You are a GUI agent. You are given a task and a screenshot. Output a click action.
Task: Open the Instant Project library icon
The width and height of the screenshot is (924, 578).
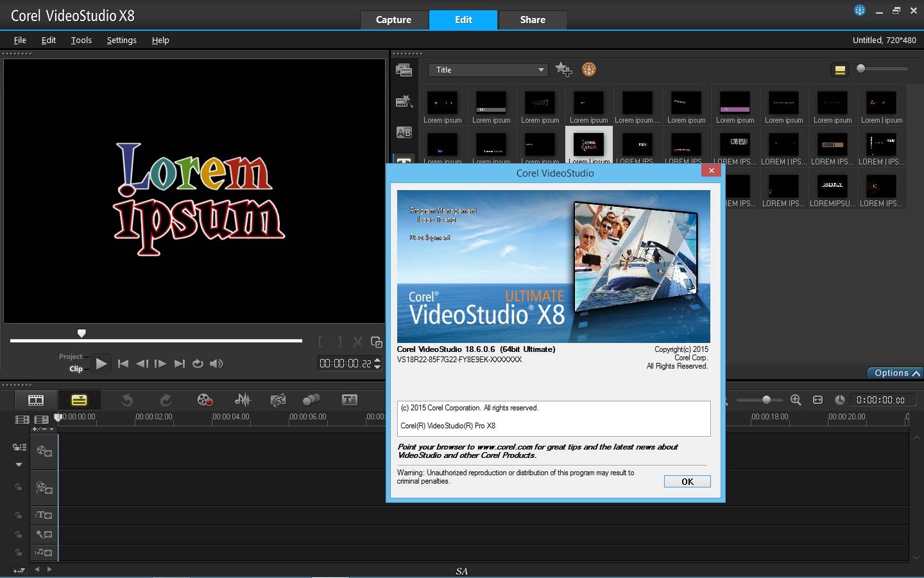(404, 101)
